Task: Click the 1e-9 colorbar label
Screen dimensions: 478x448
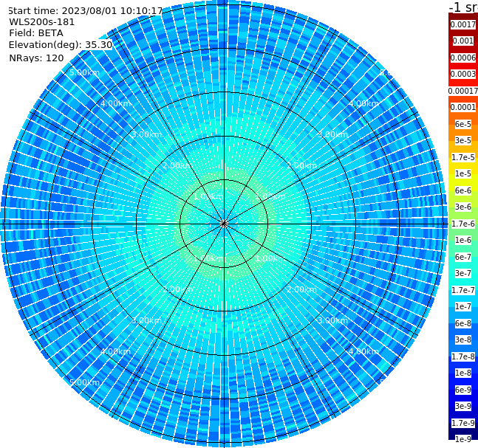Action: coord(463,439)
